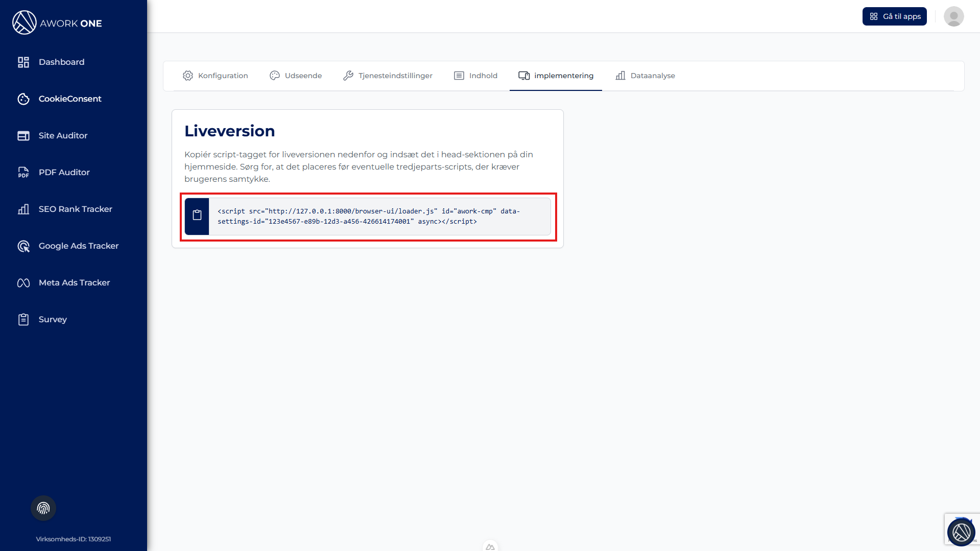Open the Survey section
This screenshot has width=980, height=551.
(53, 320)
